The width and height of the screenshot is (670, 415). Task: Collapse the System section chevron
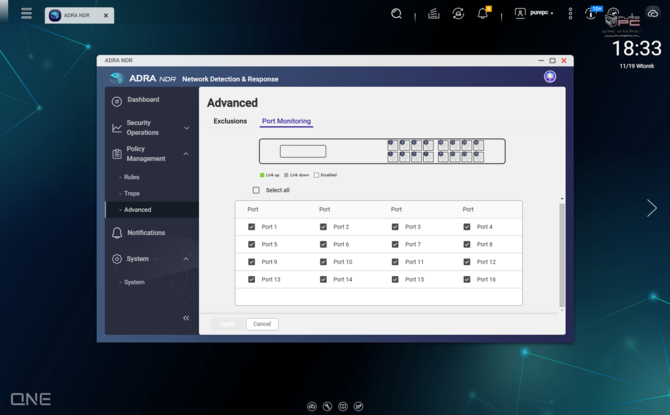[x=186, y=259]
